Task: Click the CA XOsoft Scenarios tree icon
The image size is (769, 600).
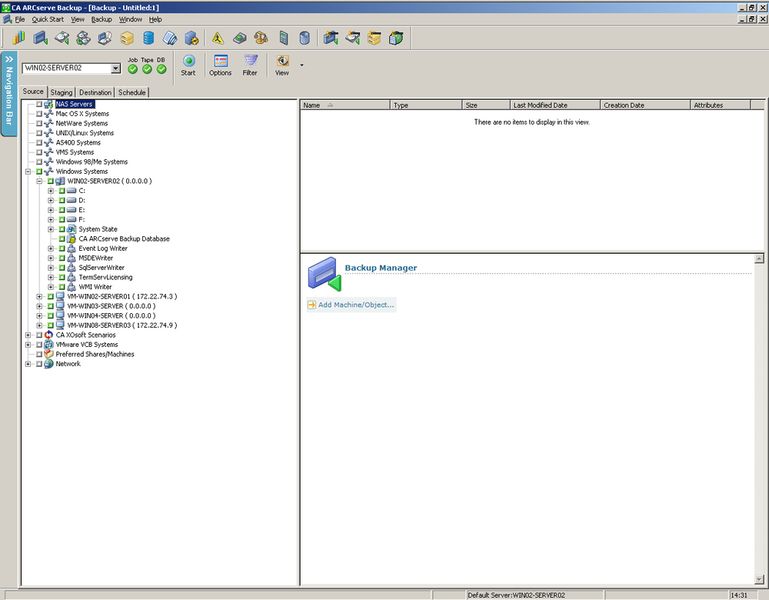Action: coord(49,335)
